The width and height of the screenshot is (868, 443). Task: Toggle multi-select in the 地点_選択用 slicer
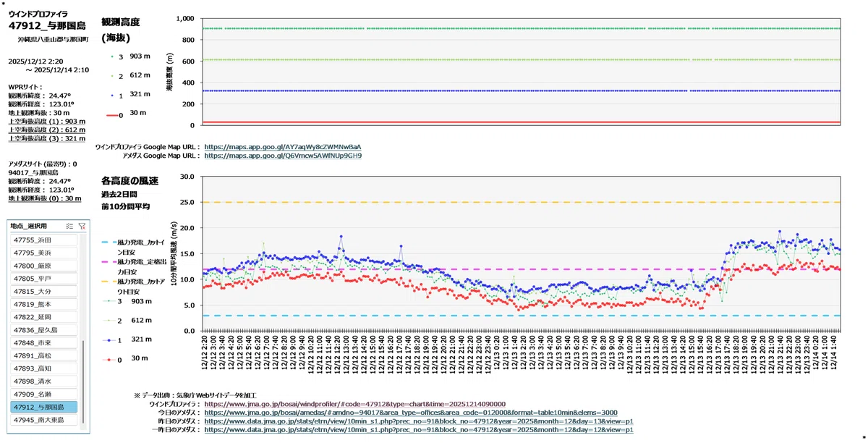coord(69,226)
